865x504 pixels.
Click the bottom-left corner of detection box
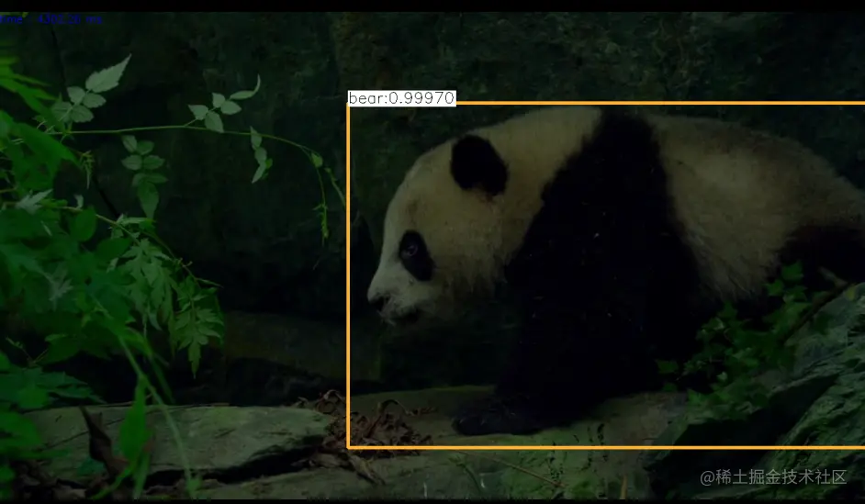coord(348,447)
